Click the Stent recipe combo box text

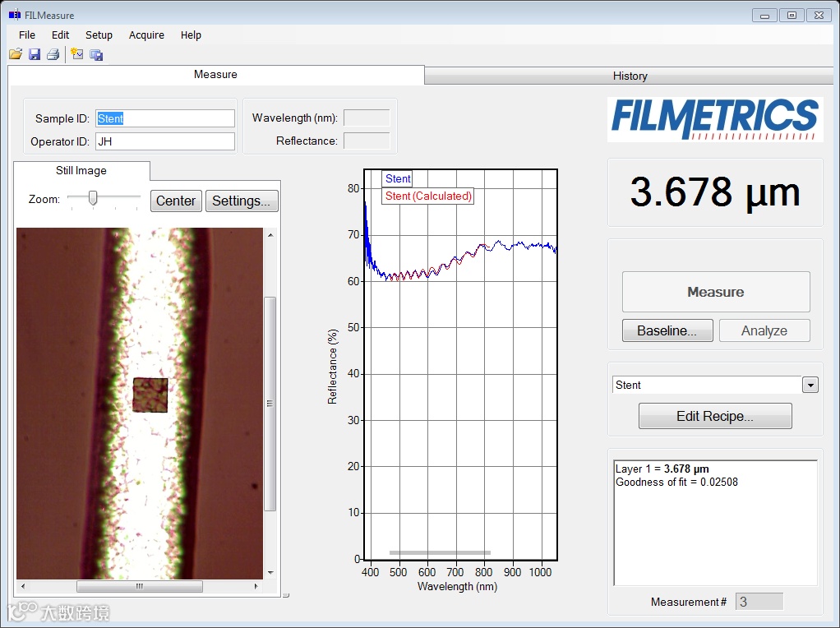point(707,386)
